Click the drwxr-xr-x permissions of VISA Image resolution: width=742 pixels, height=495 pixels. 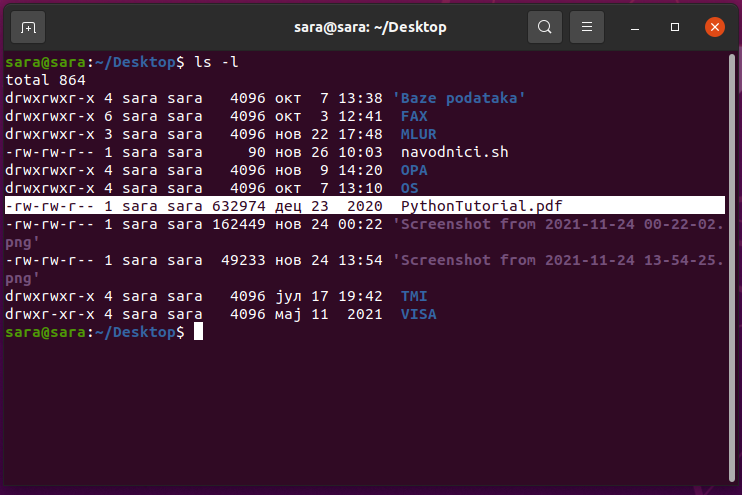tap(50, 314)
